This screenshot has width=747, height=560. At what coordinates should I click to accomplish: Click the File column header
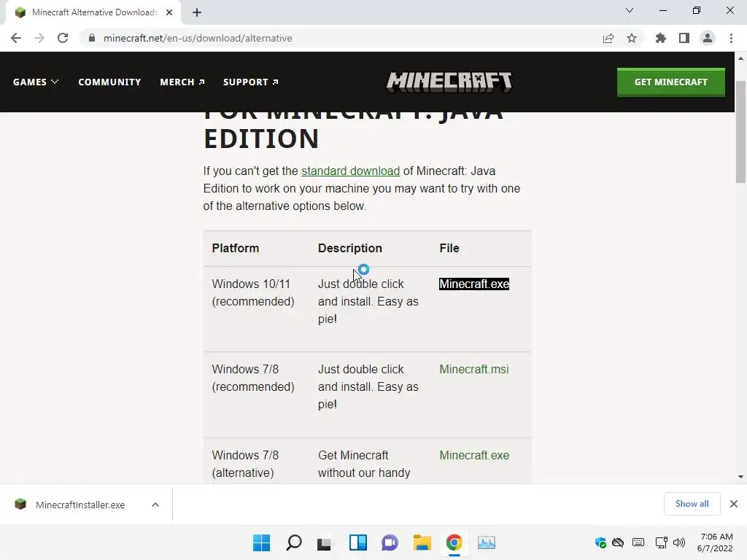(449, 248)
